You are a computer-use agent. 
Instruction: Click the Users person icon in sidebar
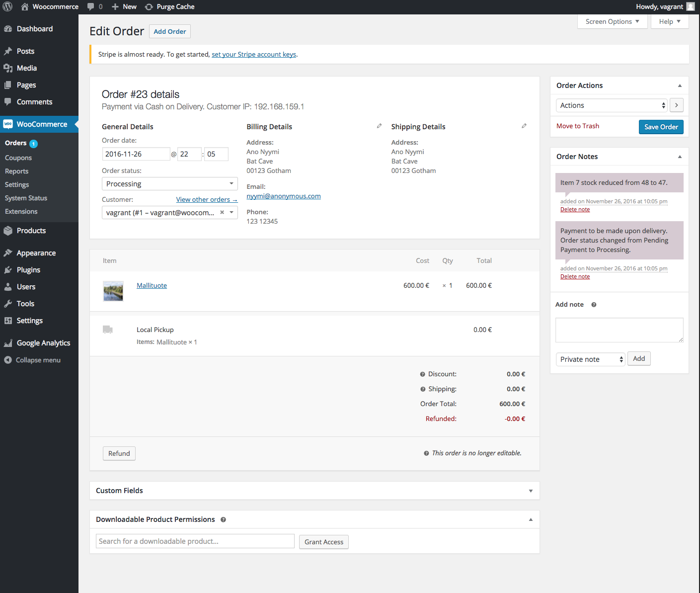click(8, 287)
